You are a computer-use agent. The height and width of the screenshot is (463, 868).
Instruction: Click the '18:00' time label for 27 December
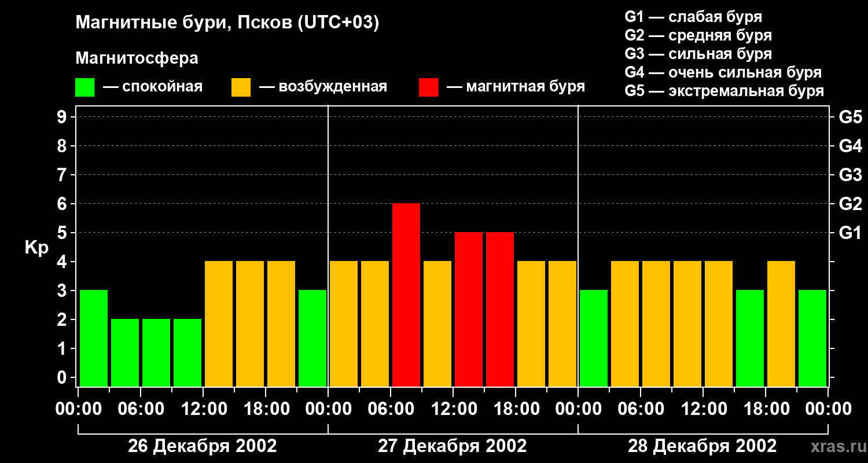click(x=516, y=409)
